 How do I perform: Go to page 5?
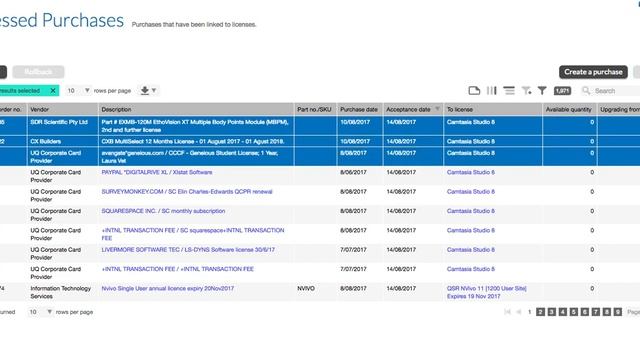pyautogui.click(x=573, y=312)
